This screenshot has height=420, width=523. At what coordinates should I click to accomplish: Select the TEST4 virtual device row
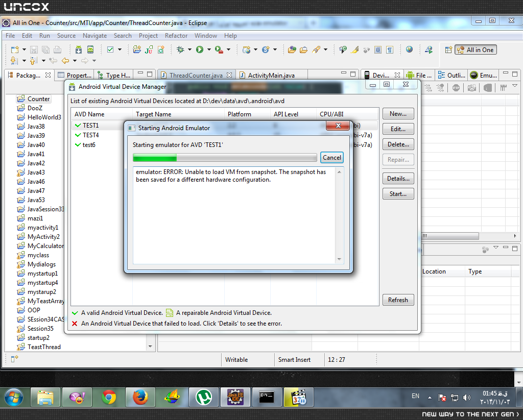(225, 135)
